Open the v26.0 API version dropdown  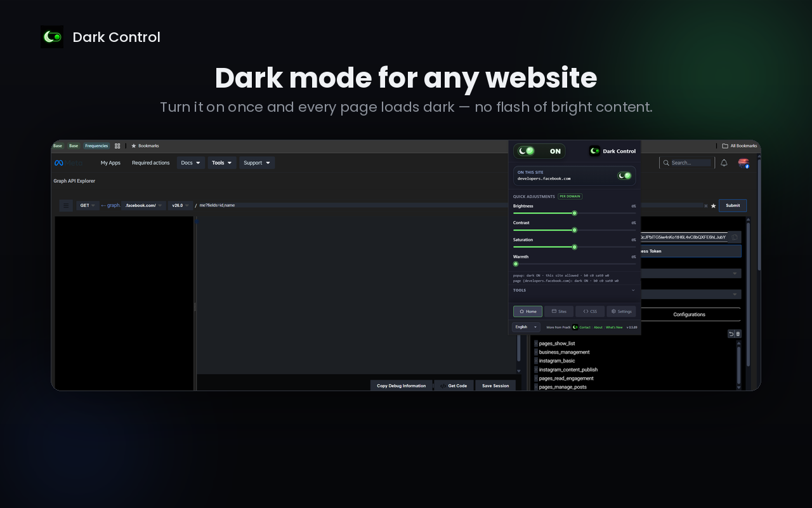[x=181, y=206]
